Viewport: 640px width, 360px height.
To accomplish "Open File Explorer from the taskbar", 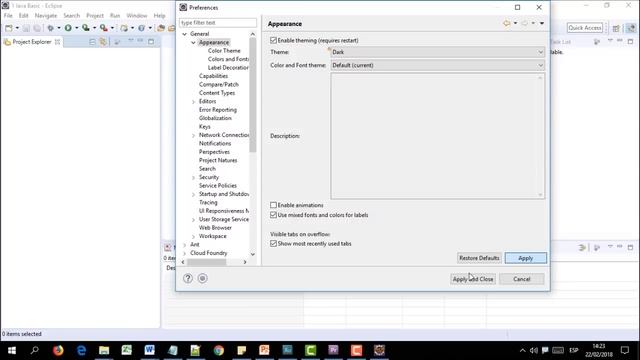I will tap(104, 350).
